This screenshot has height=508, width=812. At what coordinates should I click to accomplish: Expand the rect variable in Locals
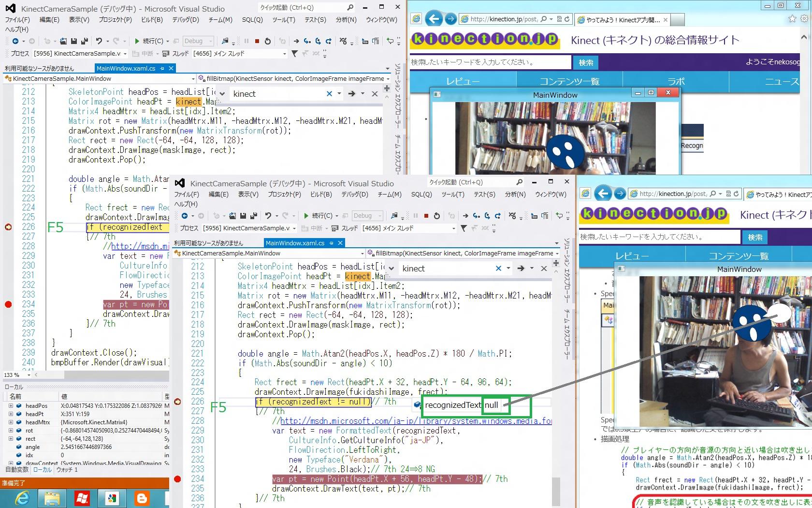pos(11,439)
